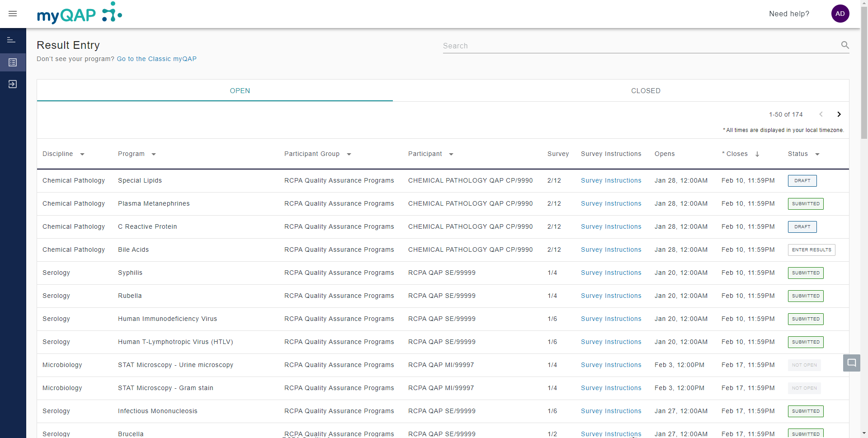Open the chat feedback widget
The width and height of the screenshot is (868, 438).
[851, 363]
